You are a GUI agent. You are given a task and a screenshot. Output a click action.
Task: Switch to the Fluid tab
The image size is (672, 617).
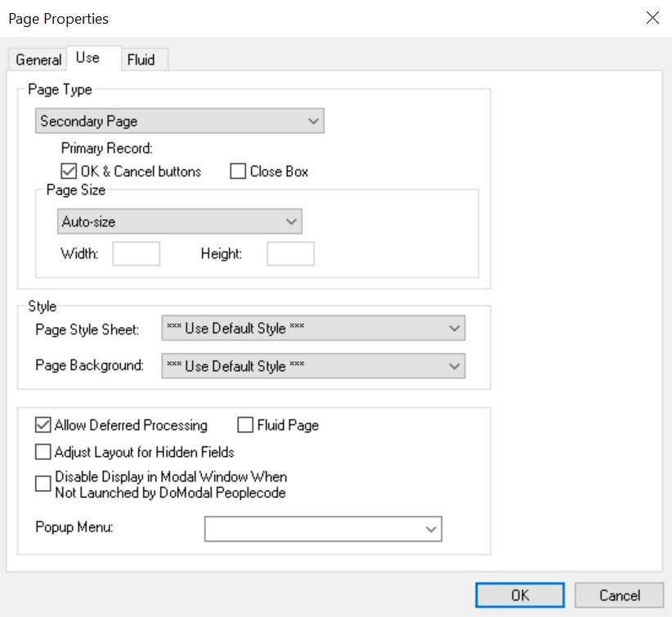[x=143, y=59]
